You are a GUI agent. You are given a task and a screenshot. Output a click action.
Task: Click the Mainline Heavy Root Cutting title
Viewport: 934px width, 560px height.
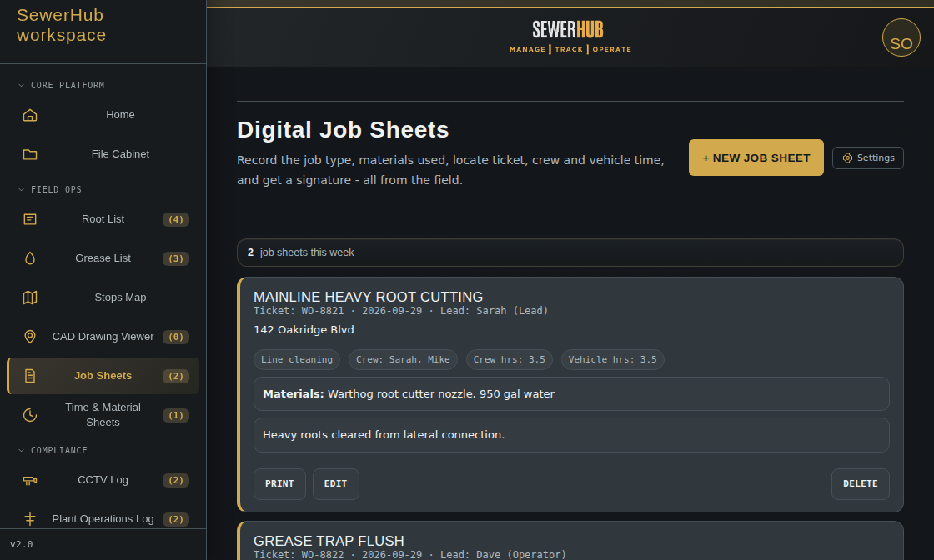[x=368, y=297]
